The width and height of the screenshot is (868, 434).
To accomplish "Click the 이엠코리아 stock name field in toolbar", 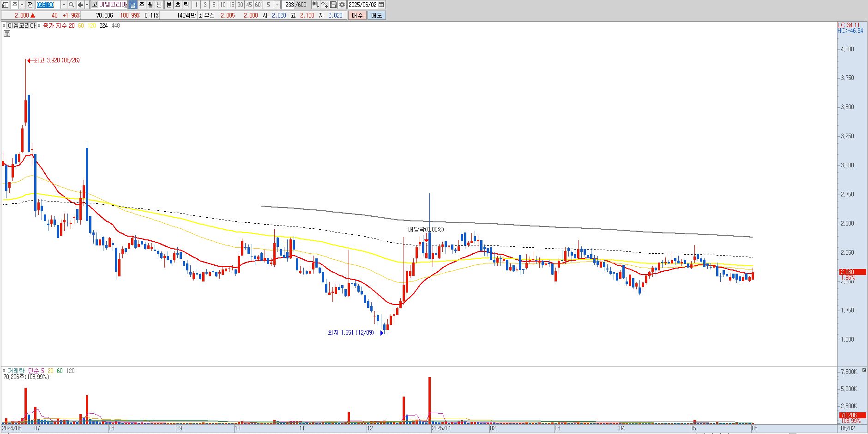I will [x=113, y=5].
